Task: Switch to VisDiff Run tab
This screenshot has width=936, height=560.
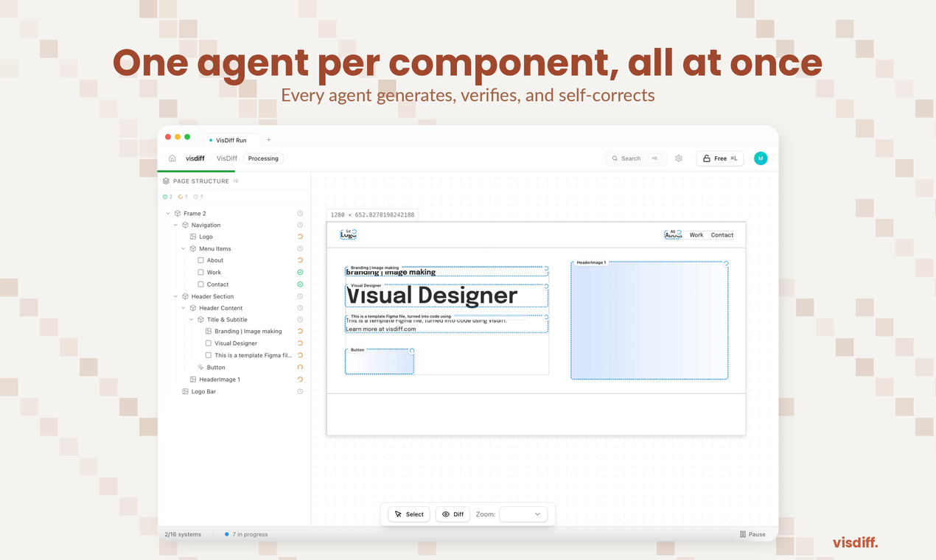Action: tap(231, 140)
